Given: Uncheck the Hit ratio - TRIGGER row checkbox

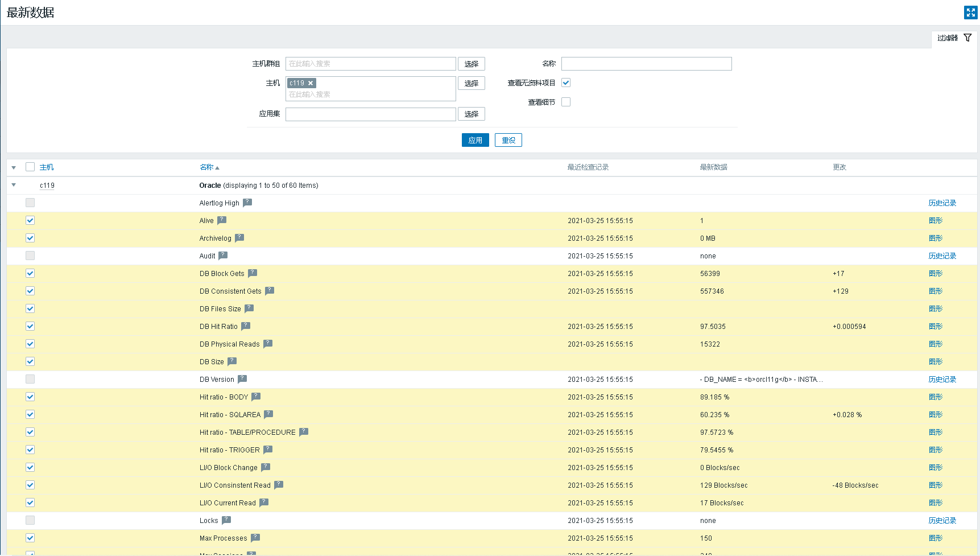Looking at the screenshot, I should point(30,450).
